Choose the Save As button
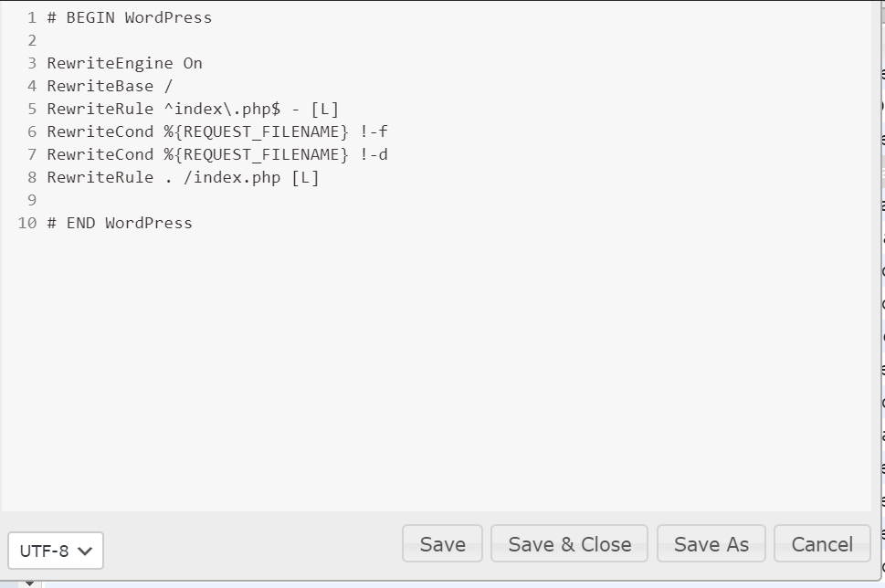 click(711, 544)
